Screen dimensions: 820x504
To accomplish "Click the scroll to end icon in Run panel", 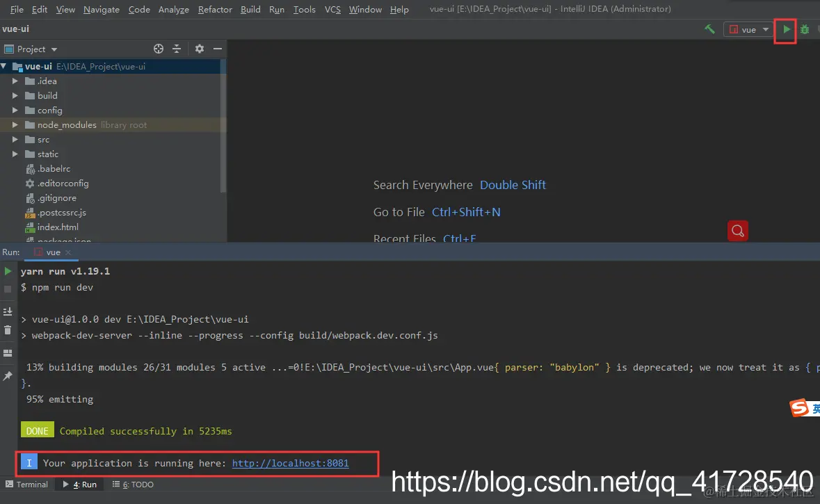I will [x=8, y=311].
